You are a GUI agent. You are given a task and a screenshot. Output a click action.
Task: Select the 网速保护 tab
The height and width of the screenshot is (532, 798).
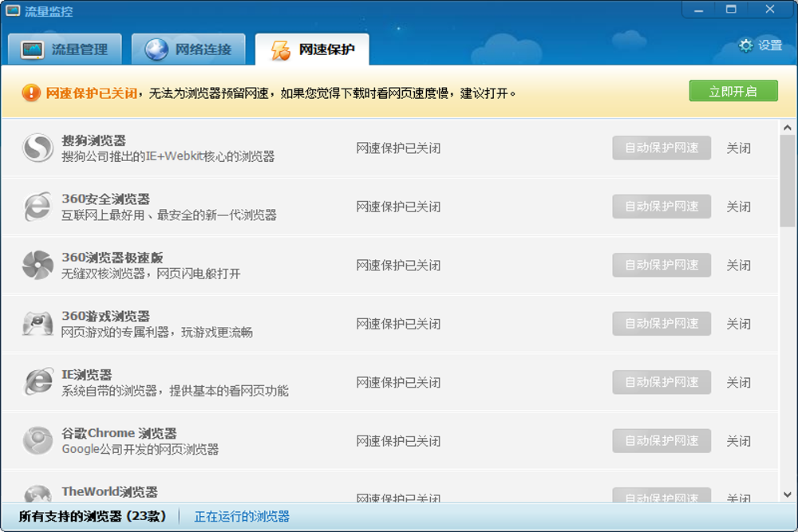coord(312,49)
